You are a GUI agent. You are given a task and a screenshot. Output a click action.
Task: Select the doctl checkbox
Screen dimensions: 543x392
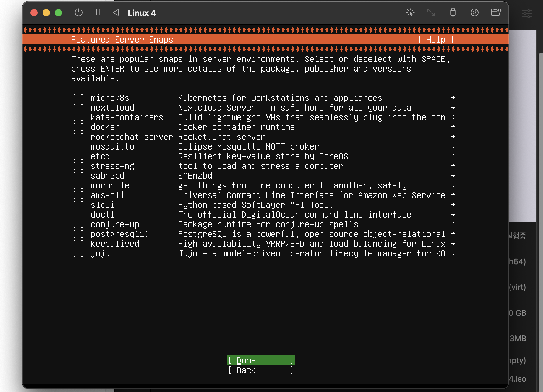78,215
